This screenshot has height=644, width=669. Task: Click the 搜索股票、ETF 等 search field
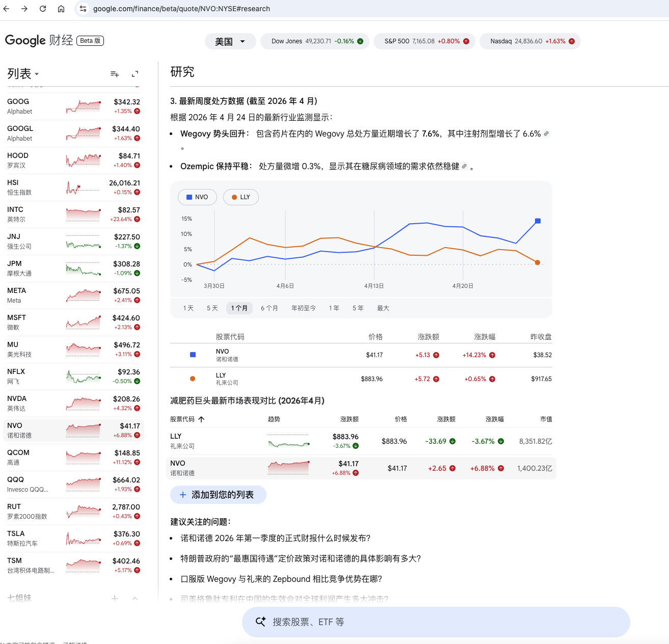436,622
